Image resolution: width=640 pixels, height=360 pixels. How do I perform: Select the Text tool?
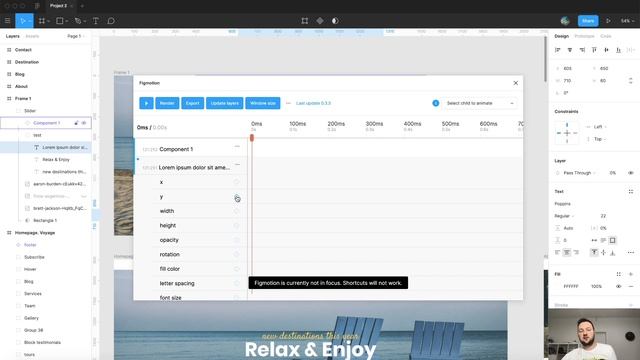pos(96,21)
